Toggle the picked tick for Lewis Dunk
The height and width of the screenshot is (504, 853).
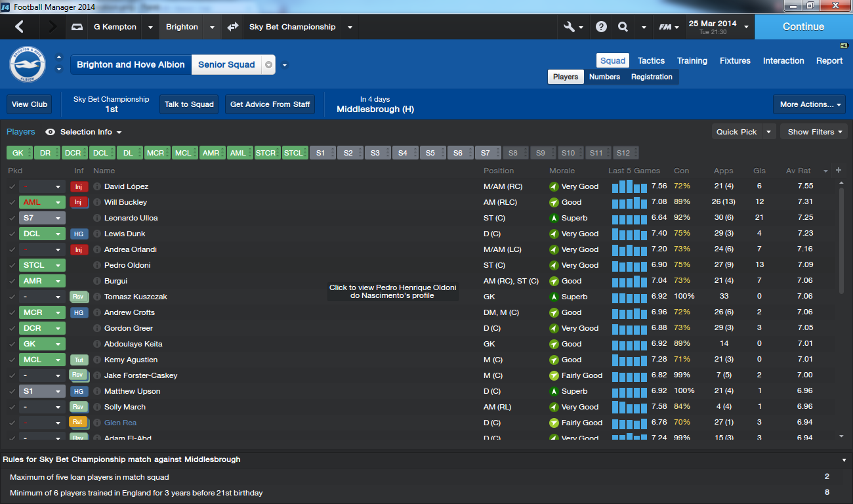tap(11, 234)
